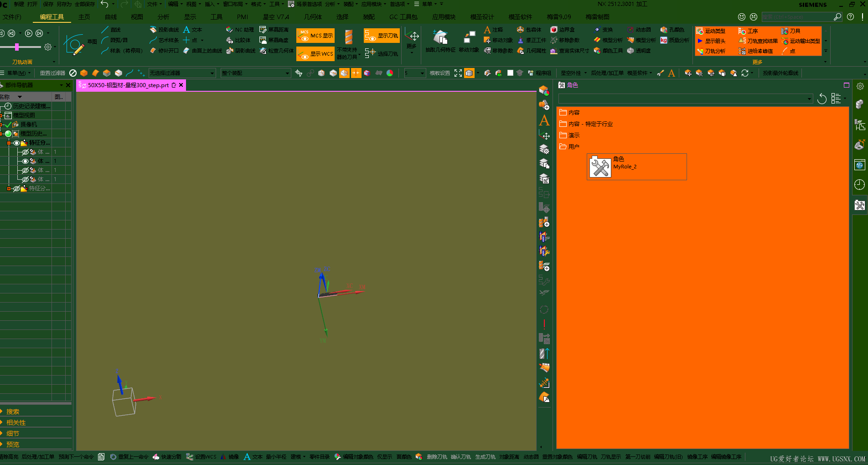Open the 无选择过滤器 selection filter dropdown
Image resolution: width=868 pixels, height=465 pixels.
(x=182, y=73)
